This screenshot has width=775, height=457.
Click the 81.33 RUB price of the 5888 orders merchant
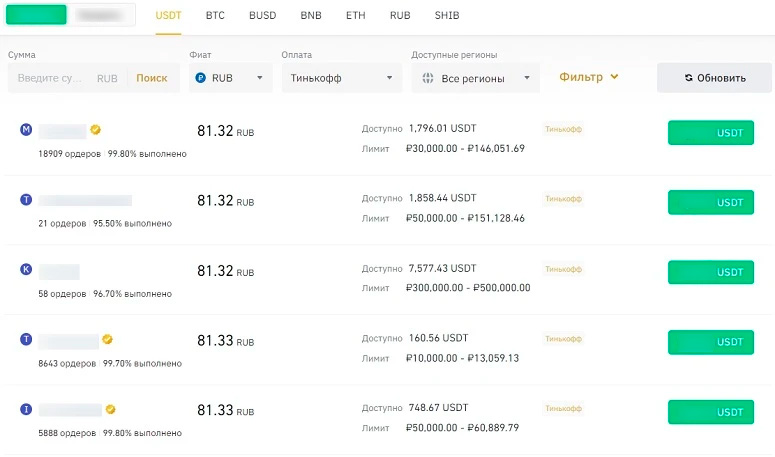[x=225, y=410]
